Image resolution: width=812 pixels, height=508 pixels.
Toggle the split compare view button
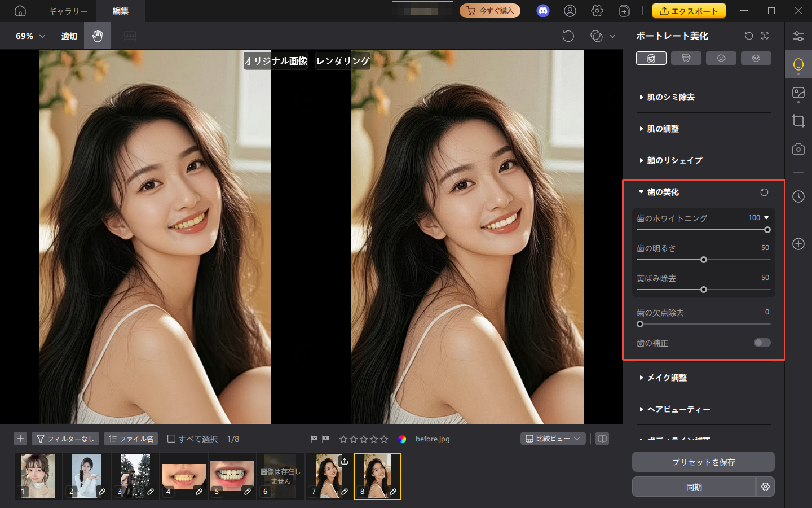[602, 439]
